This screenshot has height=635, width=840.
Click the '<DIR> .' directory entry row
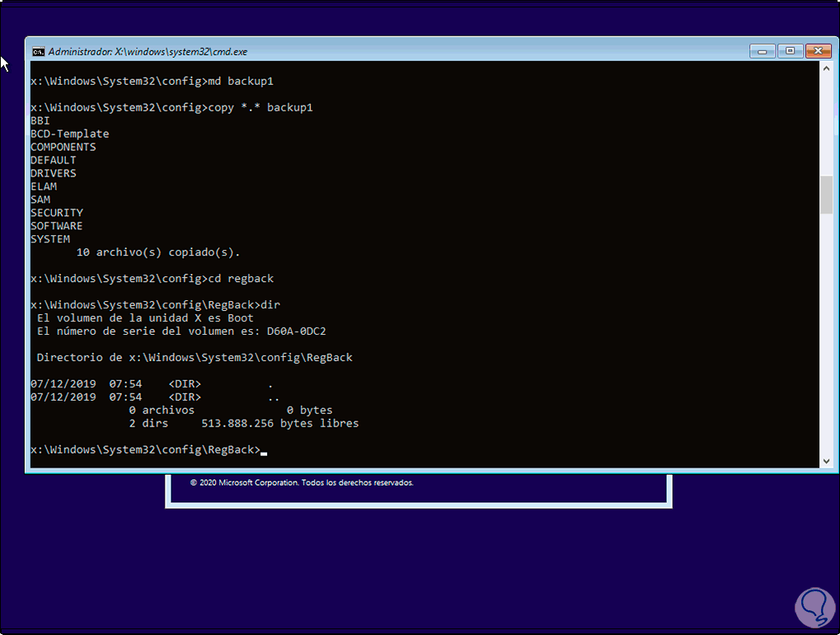pos(152,383)
